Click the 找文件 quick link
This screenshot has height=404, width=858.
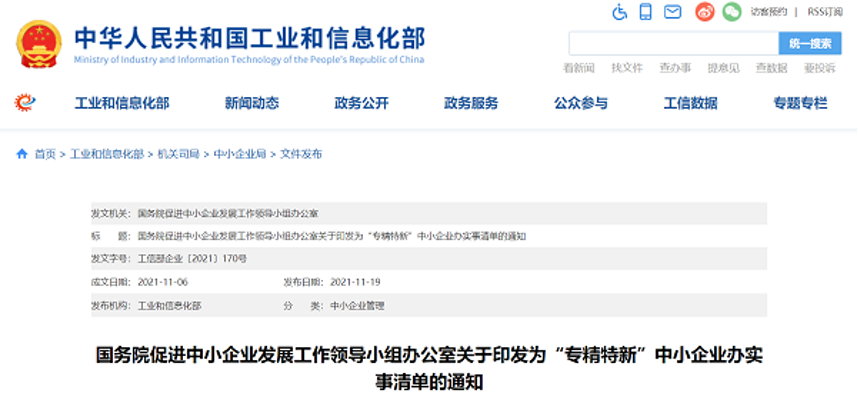coord(627,67)
